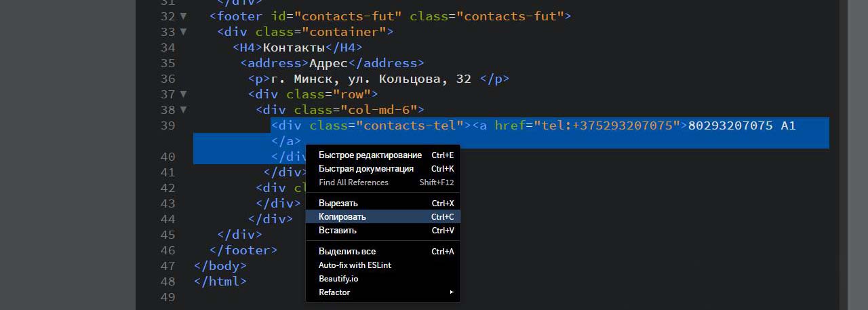Viewport: 868px width, 310px height.
Task: Click line number 39 in the gutter
Action: [x=168, y=125]
